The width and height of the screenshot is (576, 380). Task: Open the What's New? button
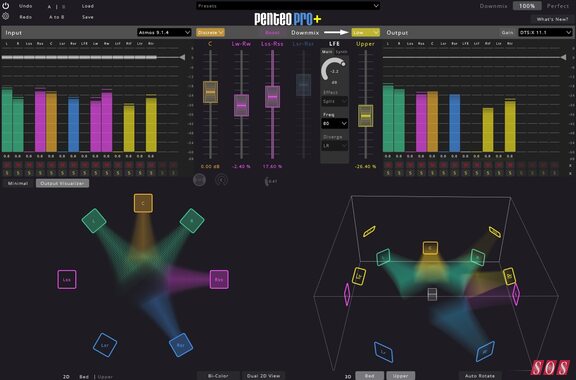552,19
